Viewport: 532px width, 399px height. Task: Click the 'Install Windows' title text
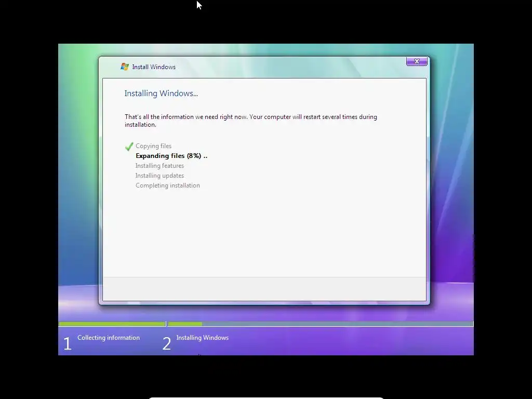[x=154, y=67]
